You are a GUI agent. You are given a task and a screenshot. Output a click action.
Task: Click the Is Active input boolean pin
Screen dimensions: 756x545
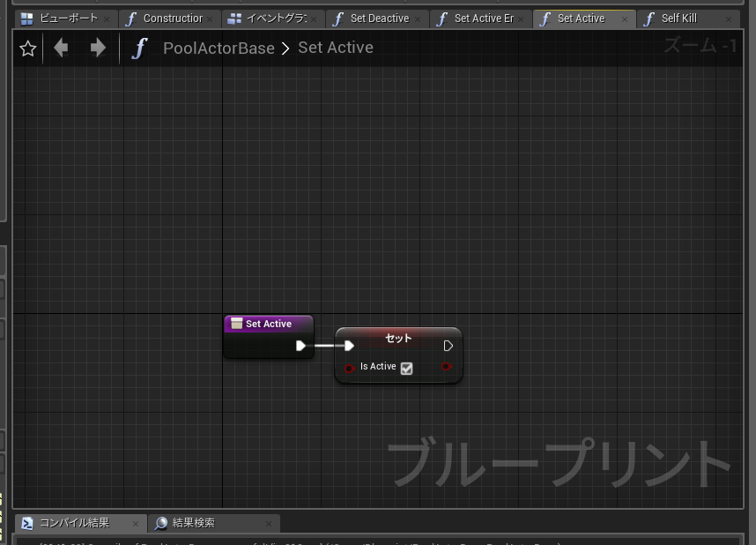click(350, 369)
